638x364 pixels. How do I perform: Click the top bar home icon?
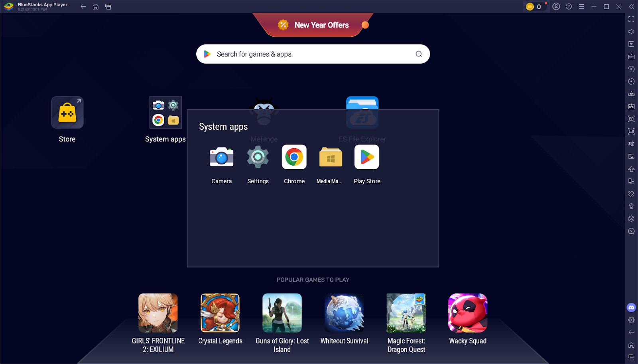[96, 6]
